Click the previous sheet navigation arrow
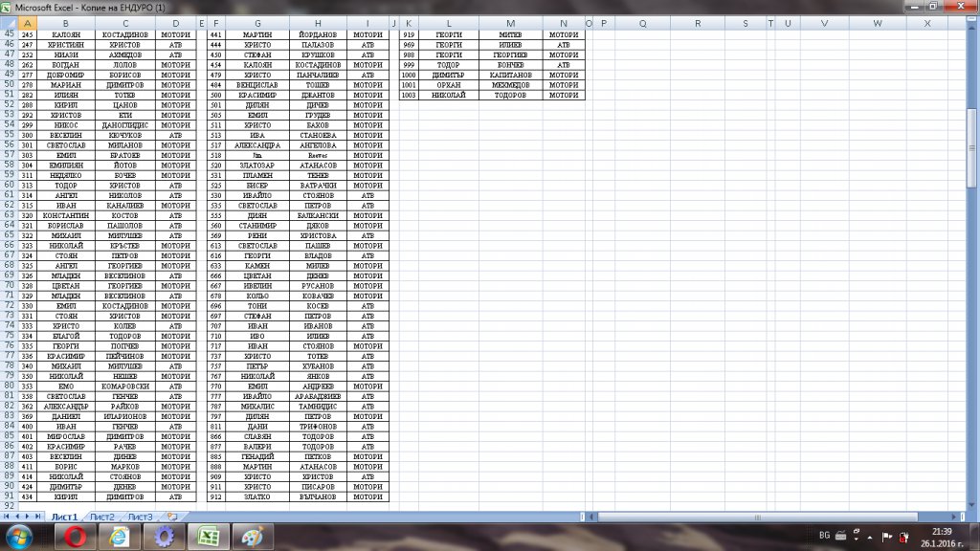980x551 pixels. pos(17,517)
